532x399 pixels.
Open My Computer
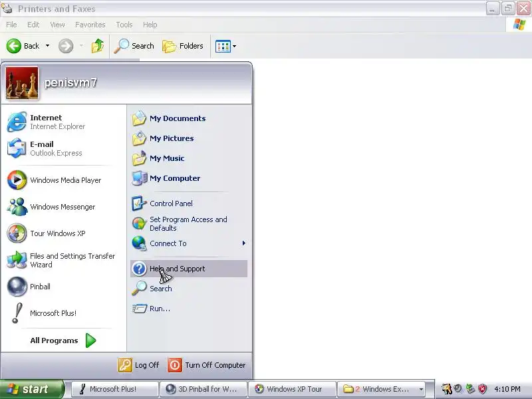189,178
